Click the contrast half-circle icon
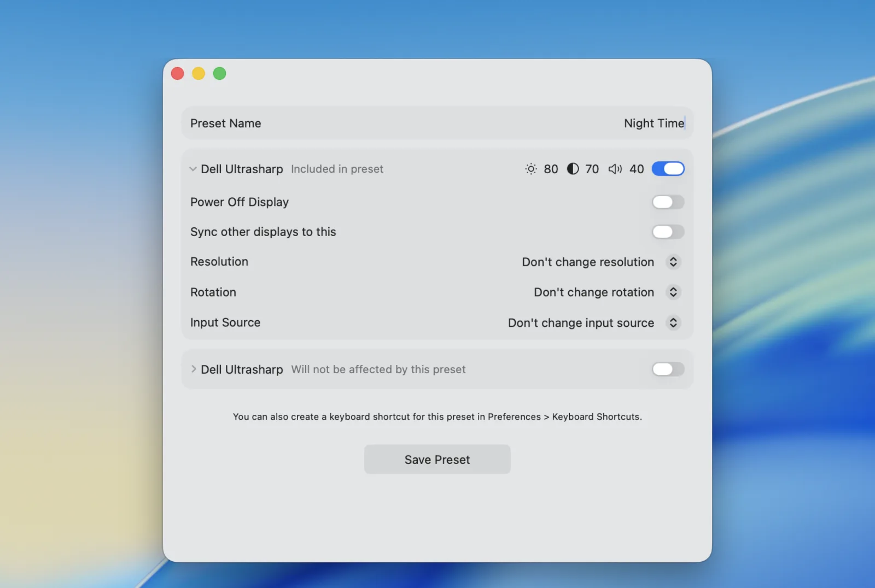Viewport: 875px width, 588px height. [573, 169]
